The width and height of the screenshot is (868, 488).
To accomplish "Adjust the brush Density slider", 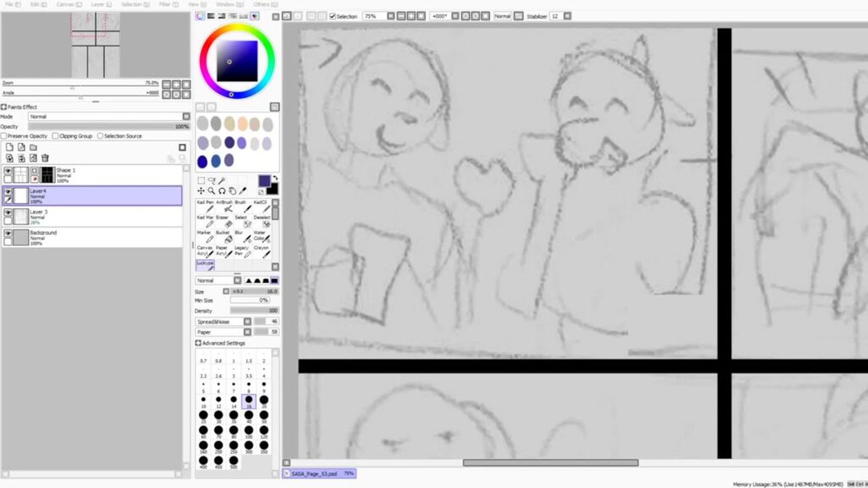I will tap(254, 311).
